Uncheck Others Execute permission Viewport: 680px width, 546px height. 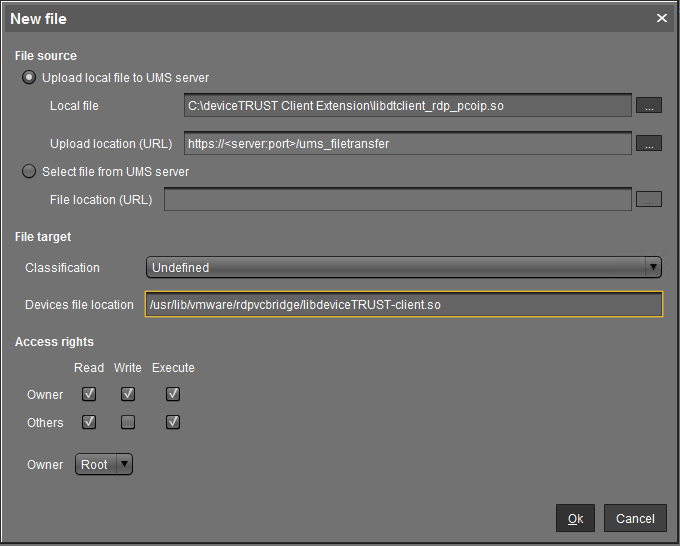point(173,422)
